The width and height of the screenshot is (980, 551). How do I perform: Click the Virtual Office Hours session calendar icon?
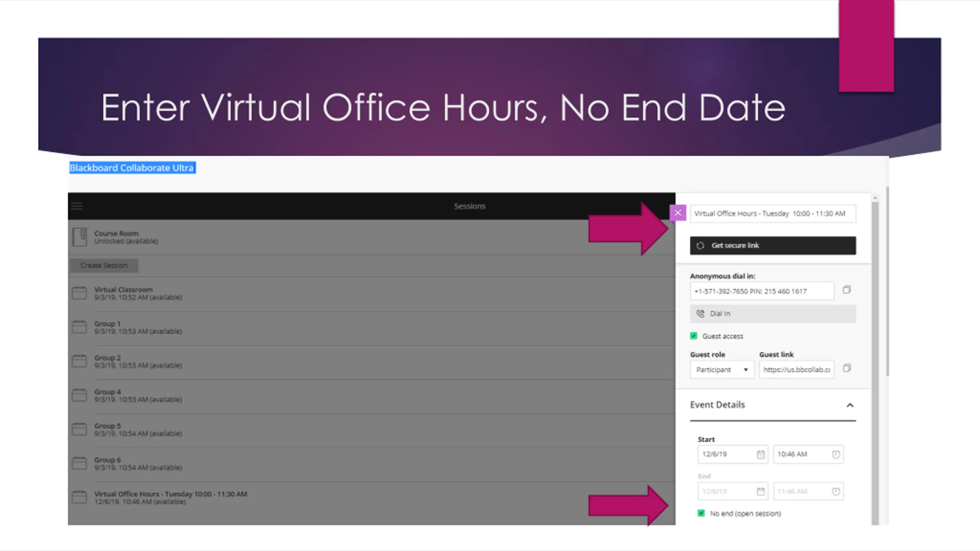(x=79, y=497)
